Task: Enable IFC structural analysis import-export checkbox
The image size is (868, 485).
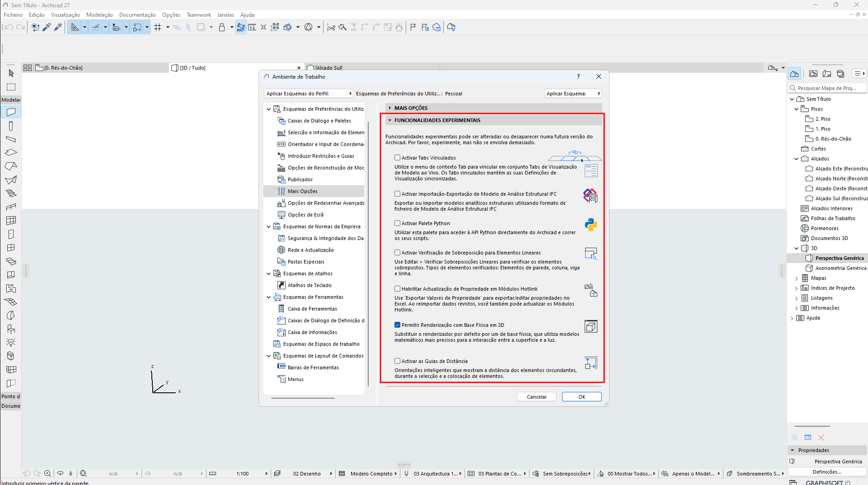Action: point(398,194)
